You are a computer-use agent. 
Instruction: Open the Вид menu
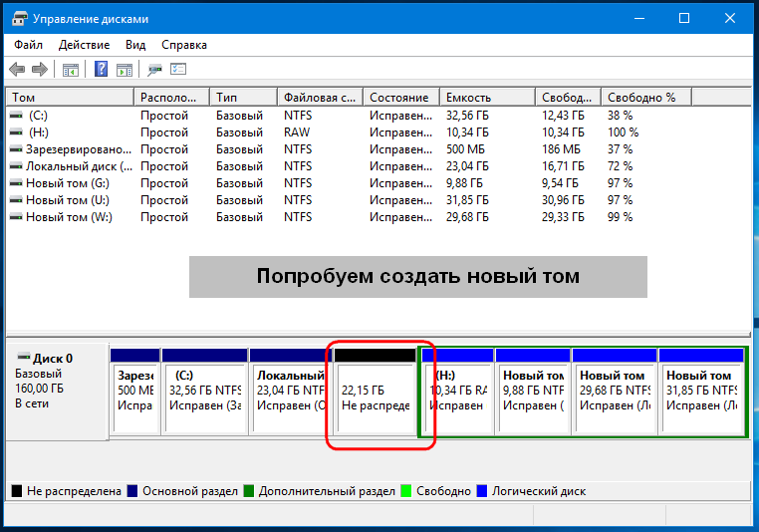click(x=135, y=45)
